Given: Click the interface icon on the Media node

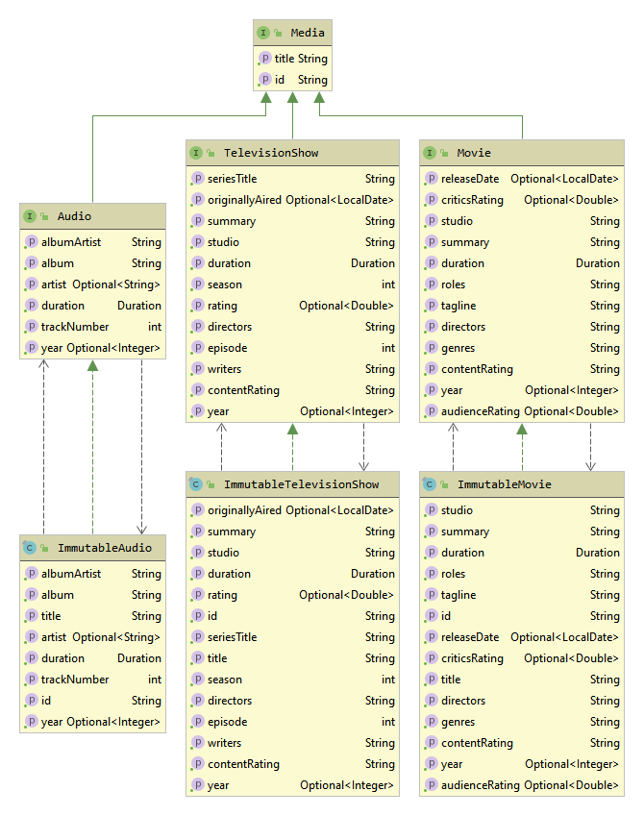Looking at the screenshot, I should [x=264, y=33].
